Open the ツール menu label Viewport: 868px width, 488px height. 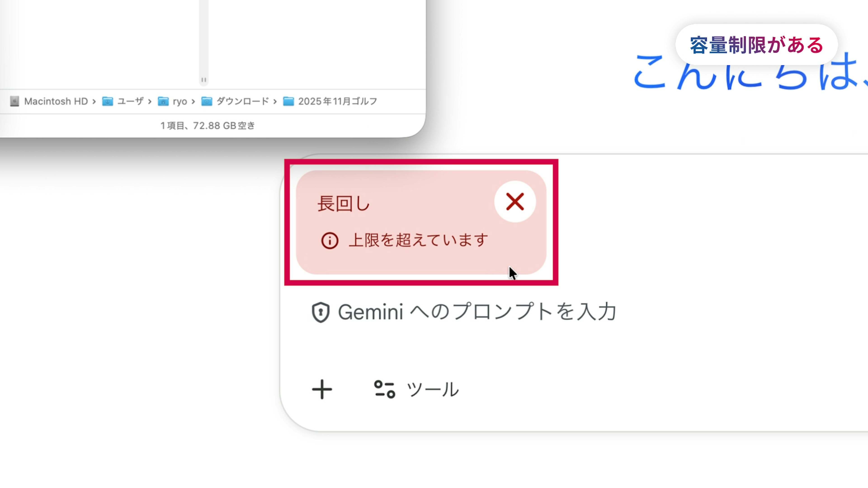433,390
